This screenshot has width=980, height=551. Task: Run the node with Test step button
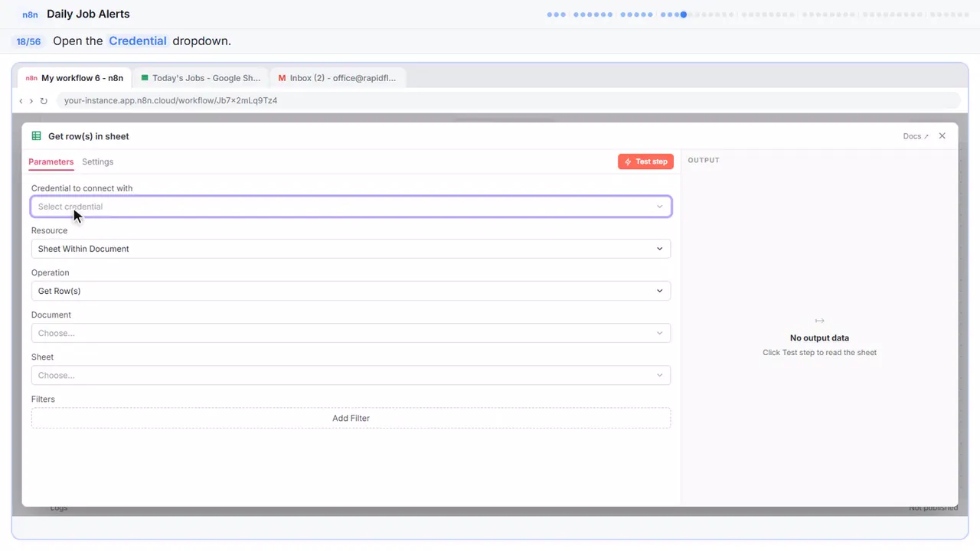click(645, 161)
